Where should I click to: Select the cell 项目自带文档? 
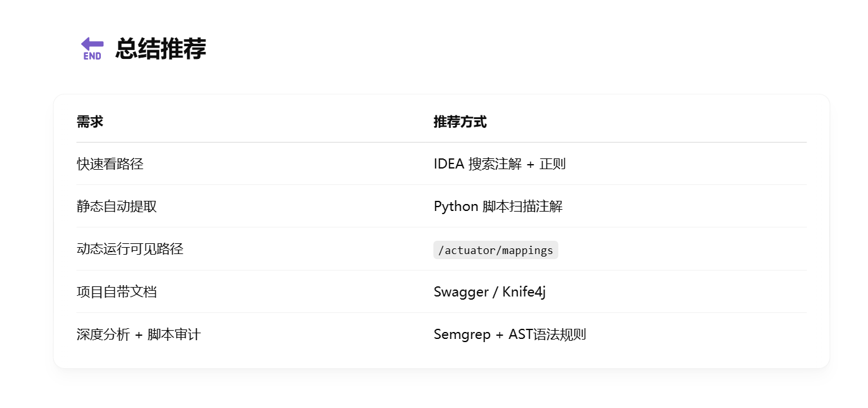click(117, 292)
